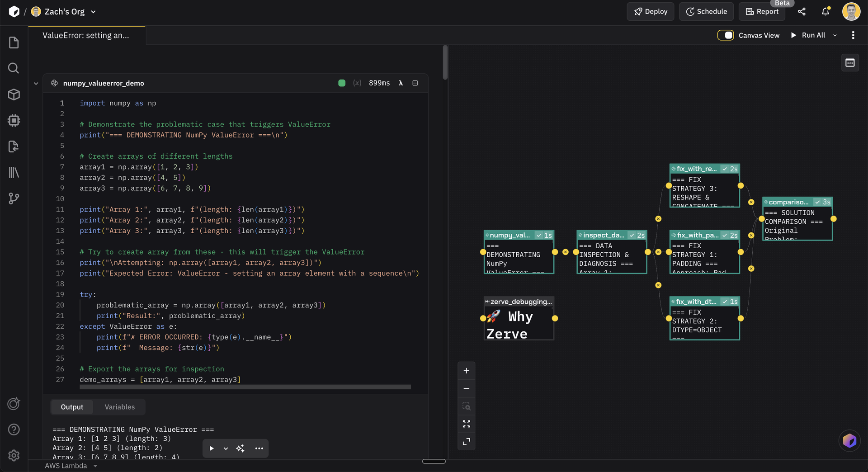Remove connection from inspect_da to fix_with_re block

(658, 219)
